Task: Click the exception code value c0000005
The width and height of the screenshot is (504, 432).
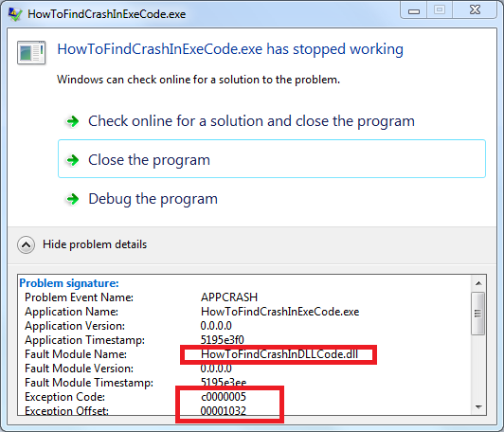Action: (x=224, y=397)
